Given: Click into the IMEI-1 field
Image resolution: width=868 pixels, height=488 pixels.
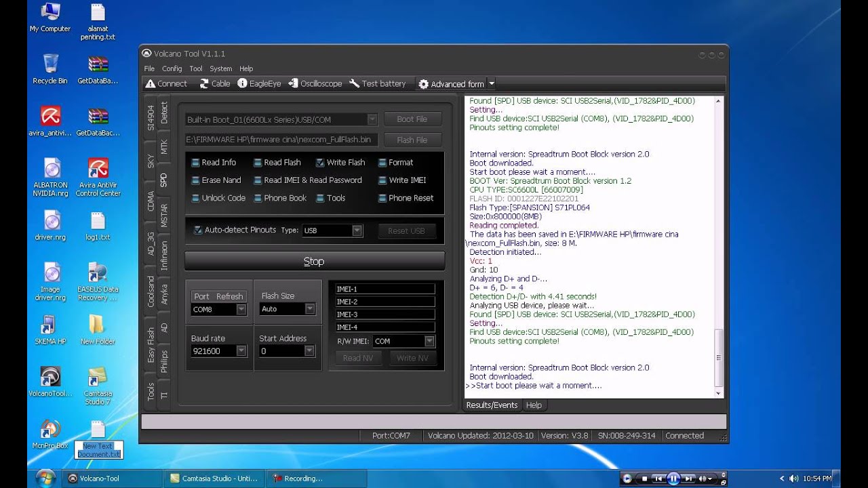Looking at the screenshot, I should [x=385, y=289].
